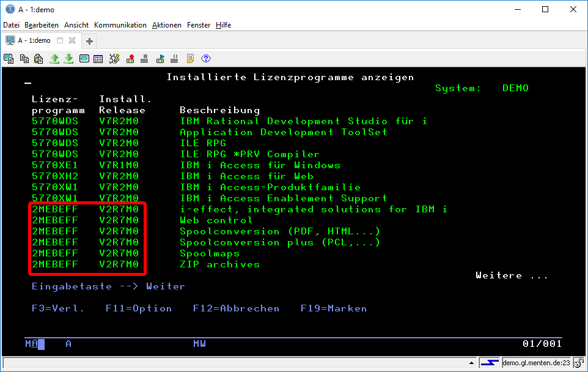Click the V7R1M0 release value
The width and height of the screenshot is (588, 372).
pyautogui.click(x=119, y=165)
